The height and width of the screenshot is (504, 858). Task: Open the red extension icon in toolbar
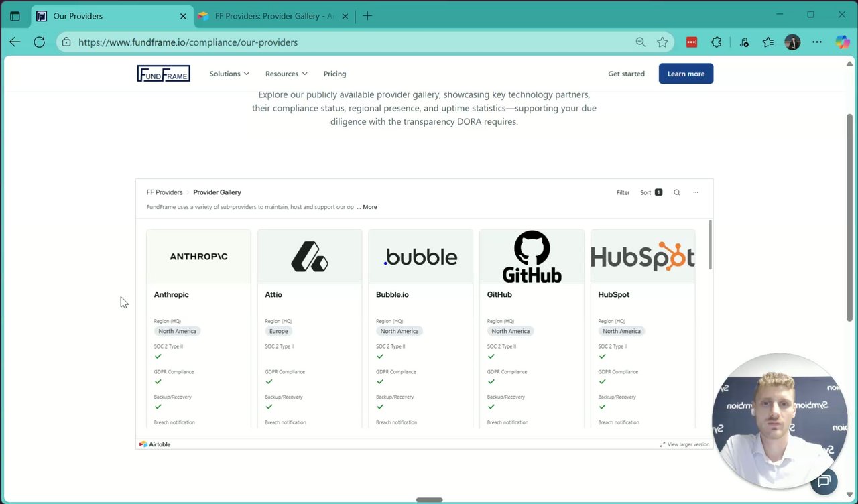click(x=692, y=42)
